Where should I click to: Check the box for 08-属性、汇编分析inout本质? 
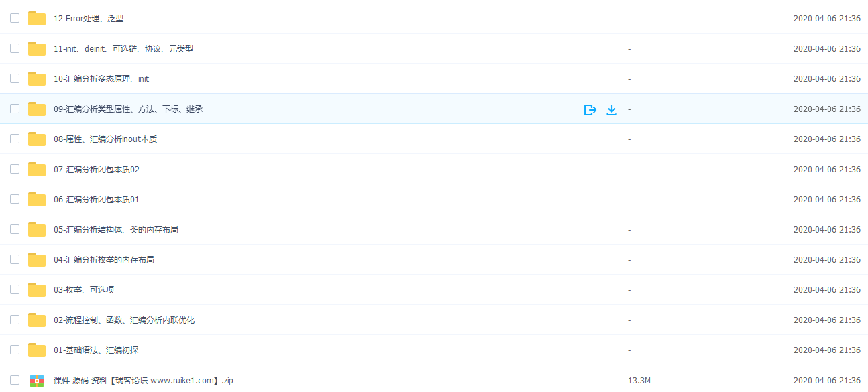tap(15, 139)
